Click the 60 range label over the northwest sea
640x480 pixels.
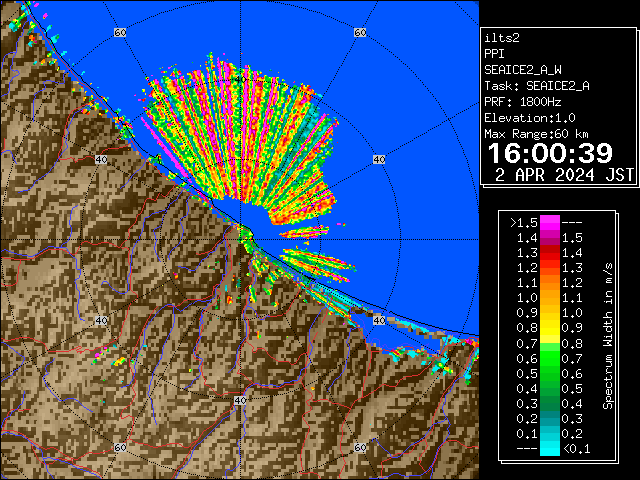coord(120,32)
